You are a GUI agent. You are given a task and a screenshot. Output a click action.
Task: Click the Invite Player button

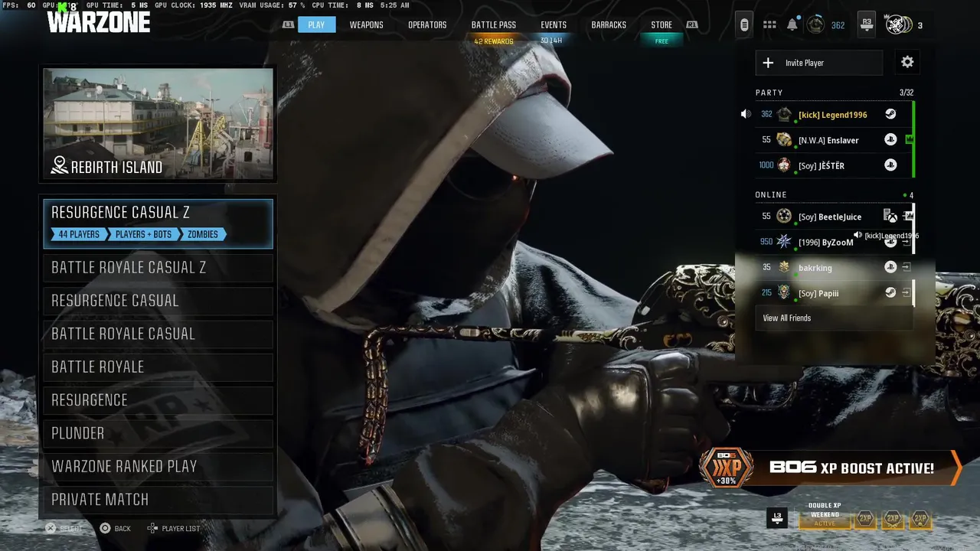819,63
